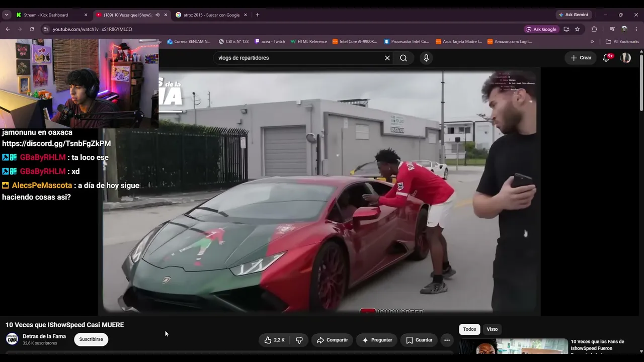The height and width of the screenshot is (362, 644).
Task: Select the Todos filter chip
Action: pos(469,329)
